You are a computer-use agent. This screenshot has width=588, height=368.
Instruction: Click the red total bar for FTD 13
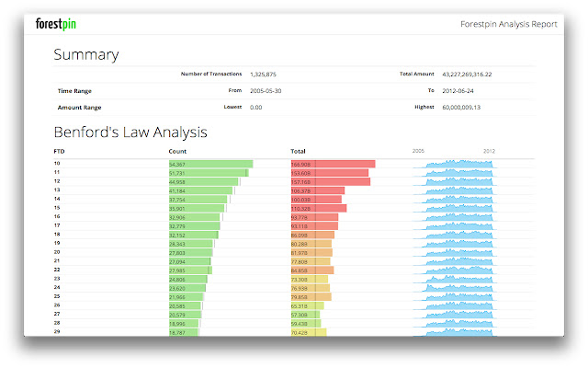318,190
